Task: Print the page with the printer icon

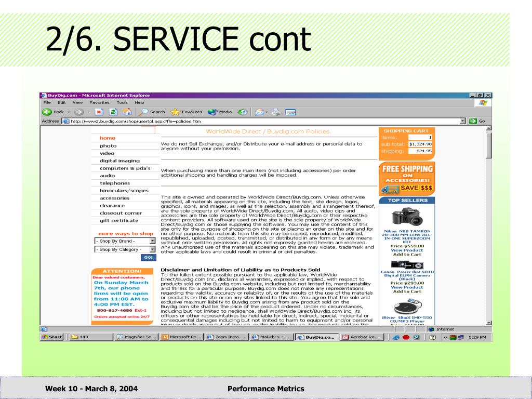Action: coord(277,112)
